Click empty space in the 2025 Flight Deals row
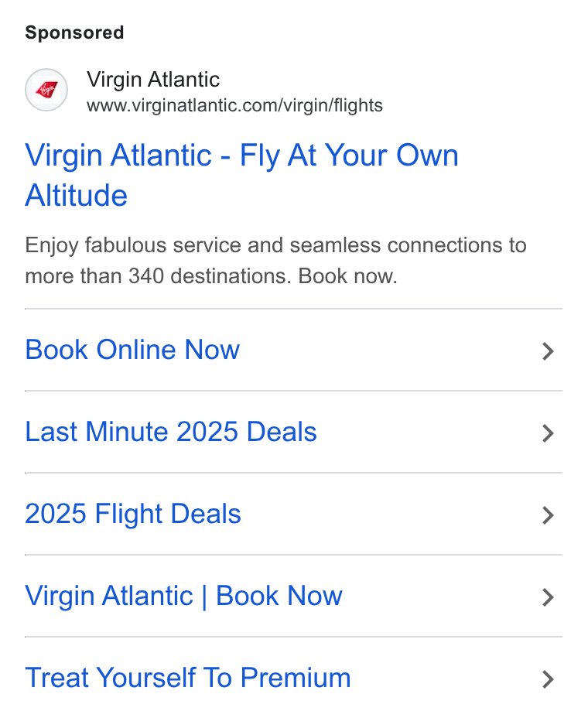Viewport: 588px width, 718px height. pyautogui.click(x=389, y=514)
